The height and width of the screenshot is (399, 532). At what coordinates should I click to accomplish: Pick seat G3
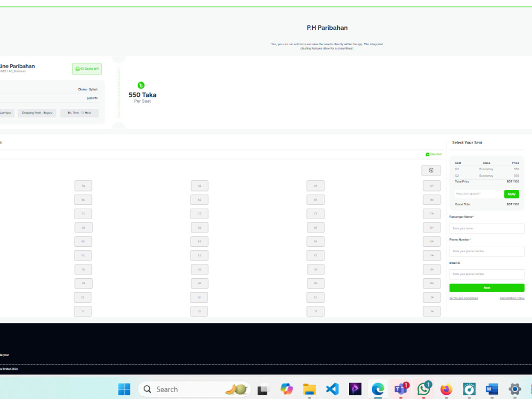pos(315,269)
